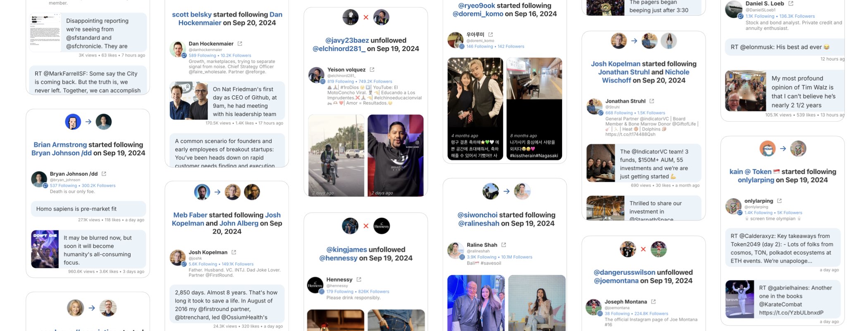
Task: Click Meb Faber's avatar in card header
Action: [x=202, y=192]
